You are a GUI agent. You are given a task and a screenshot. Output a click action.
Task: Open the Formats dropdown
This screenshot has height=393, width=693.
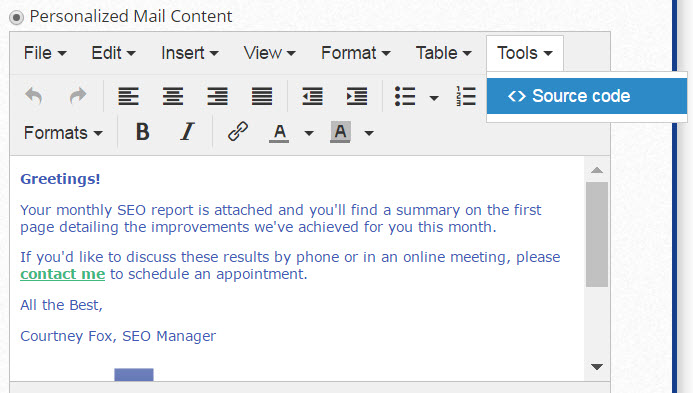coord(63,133)
